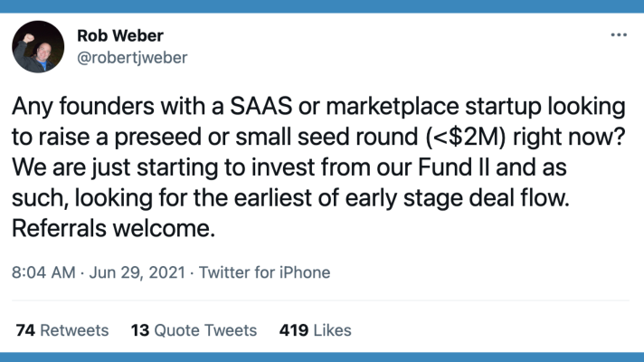The height and width of the screenshot is (362, 644).
Task: Click the Fund II phrase in the tweet
Action: coord(453,167)
